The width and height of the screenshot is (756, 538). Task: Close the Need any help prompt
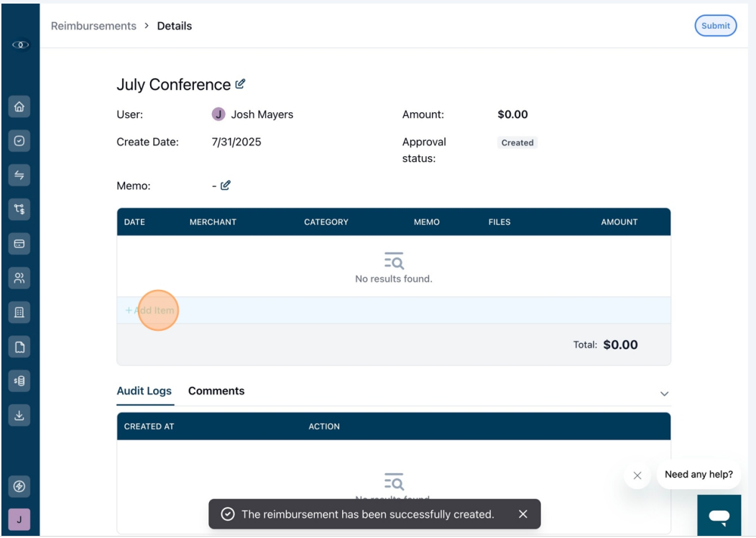[x=637, y=475]
